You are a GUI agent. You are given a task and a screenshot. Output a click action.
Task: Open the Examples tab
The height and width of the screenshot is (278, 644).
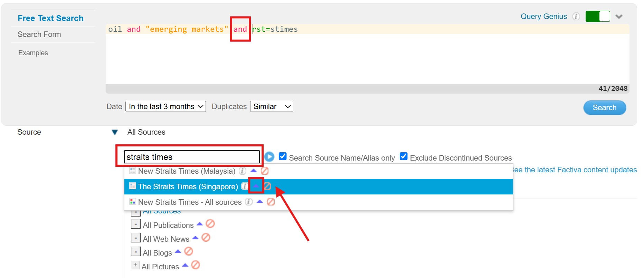(x=33, y=53)
